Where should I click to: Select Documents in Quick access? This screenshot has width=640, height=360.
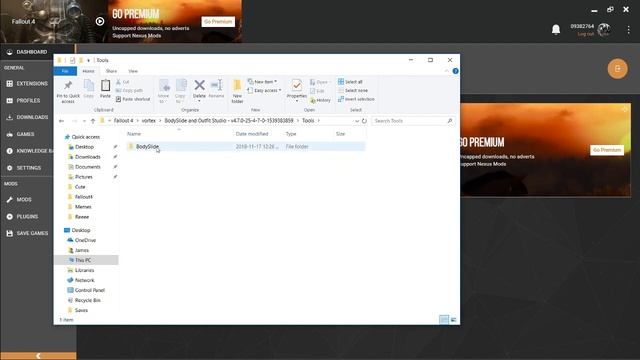click(88, 167)
